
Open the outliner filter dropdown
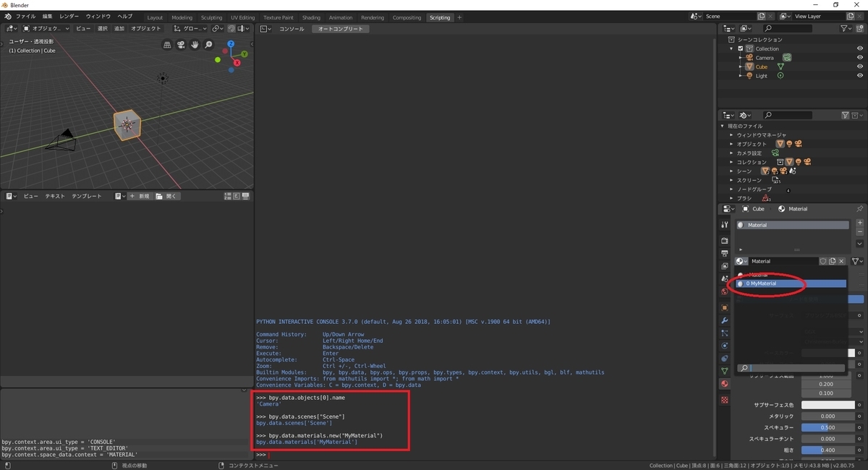point(847,29)
